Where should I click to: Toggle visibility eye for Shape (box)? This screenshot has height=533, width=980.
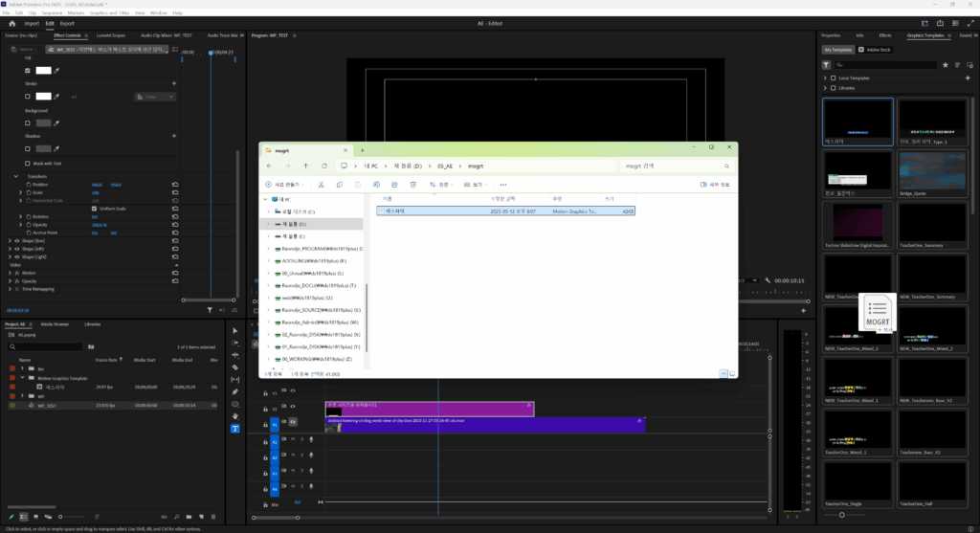click(17, 240)
